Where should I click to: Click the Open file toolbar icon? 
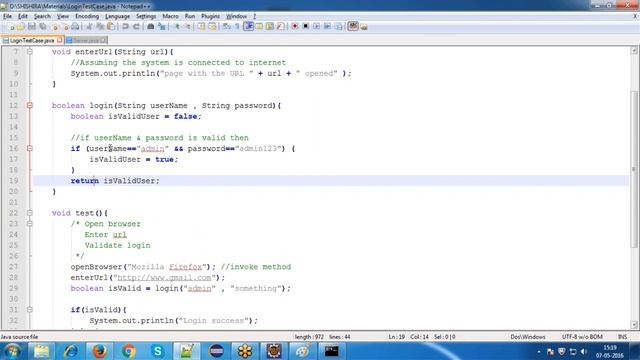21,27
